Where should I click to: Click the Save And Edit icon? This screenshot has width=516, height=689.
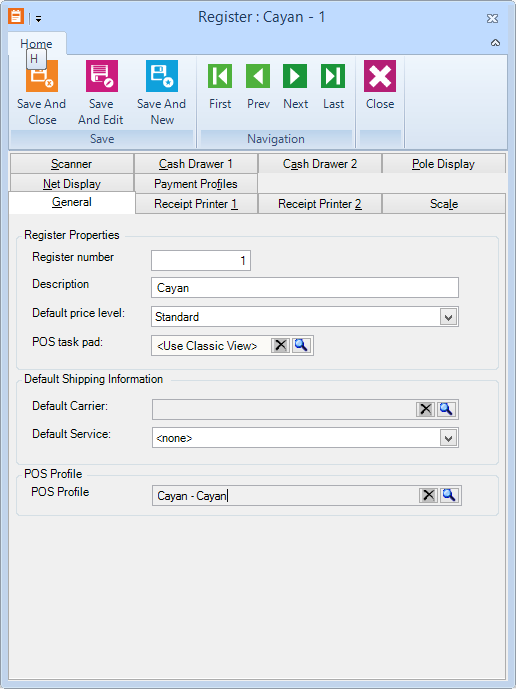[x=102, y=76]
